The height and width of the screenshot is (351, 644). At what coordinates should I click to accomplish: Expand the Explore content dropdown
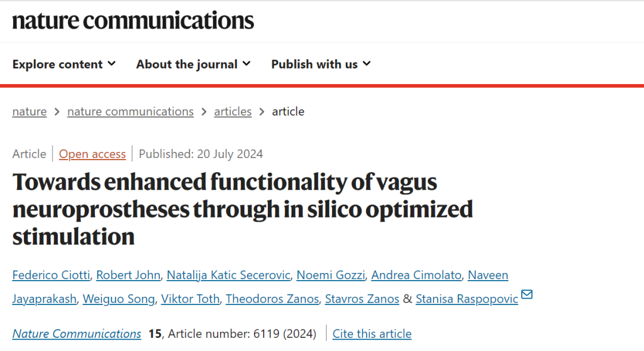(x=64, y=64)
